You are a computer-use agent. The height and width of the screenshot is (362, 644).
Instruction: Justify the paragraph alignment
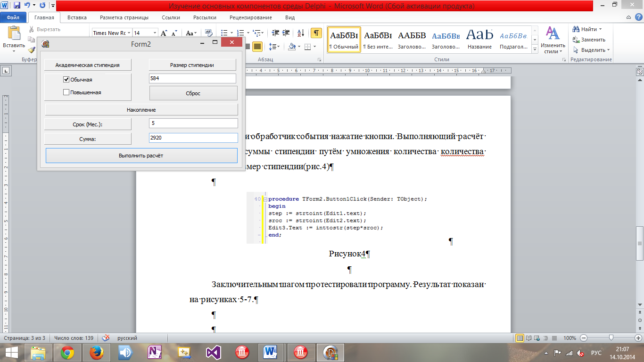click(257, 46)
